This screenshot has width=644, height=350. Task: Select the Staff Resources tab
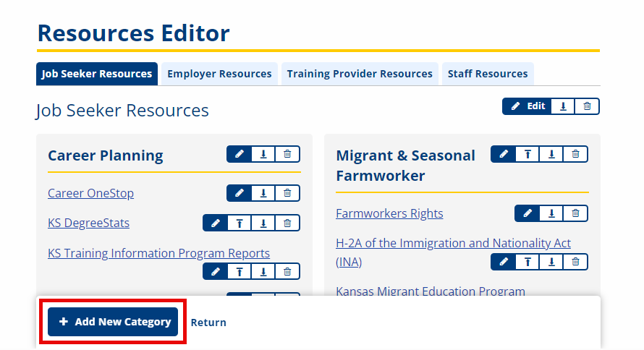coord(488,74)
